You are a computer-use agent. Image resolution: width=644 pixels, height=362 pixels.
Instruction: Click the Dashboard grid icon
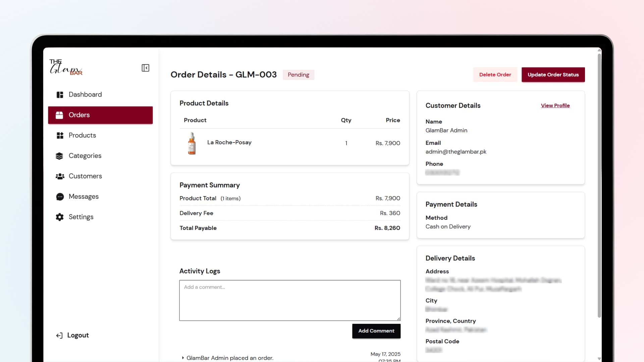click(60, 95)
